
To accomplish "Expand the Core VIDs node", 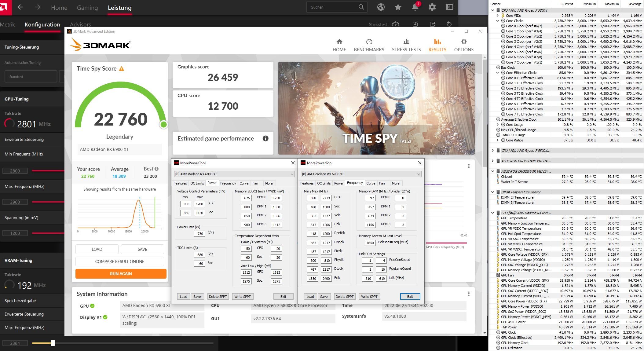I will point(498,16).
